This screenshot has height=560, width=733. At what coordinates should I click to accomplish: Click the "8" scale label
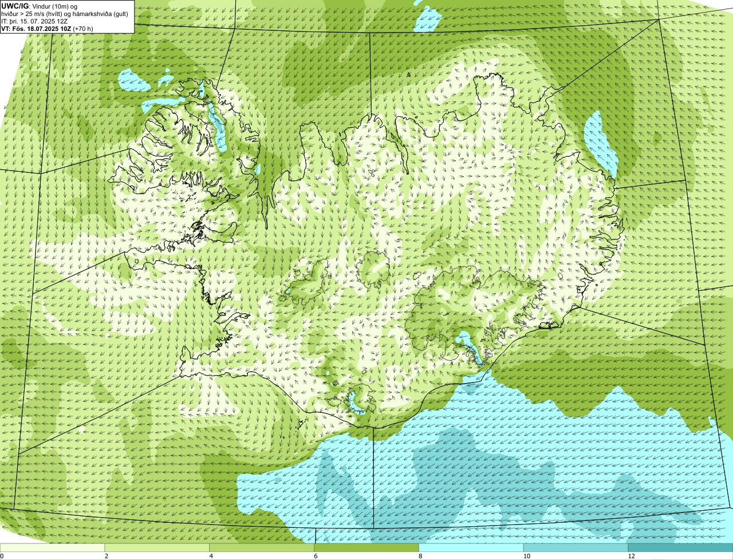pyautogui.click(x=420, y=556)
